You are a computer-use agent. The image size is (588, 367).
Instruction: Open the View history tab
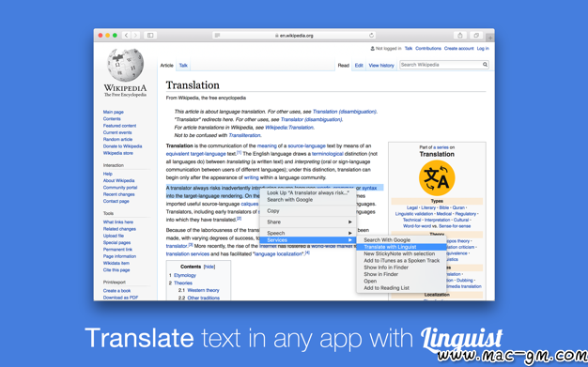point(381,65)
